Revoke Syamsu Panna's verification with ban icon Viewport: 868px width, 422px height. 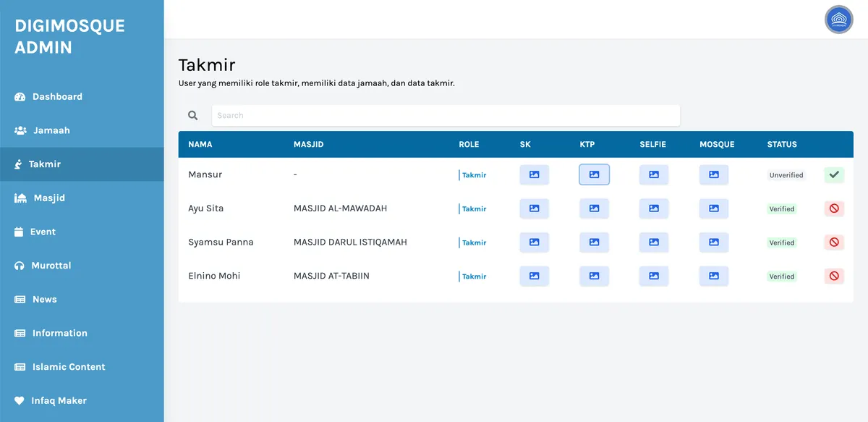point(834,242)
